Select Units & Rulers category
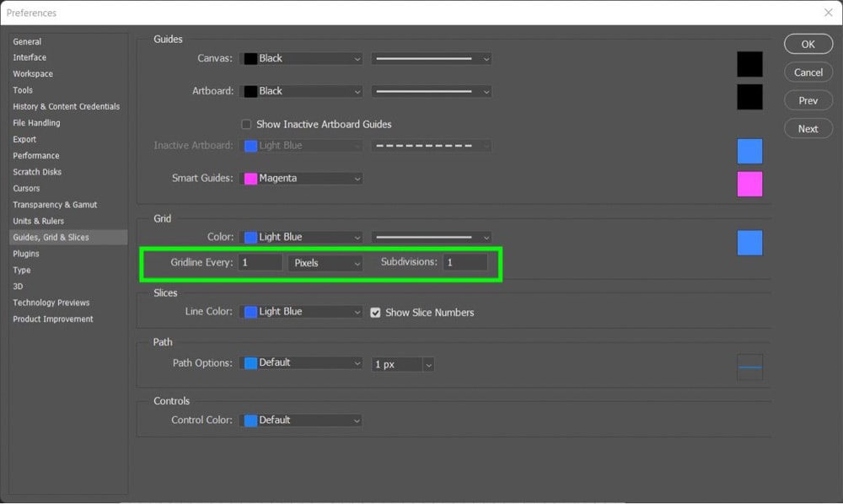The width and height of the screenshot is (843, 504). click(38, 221)
